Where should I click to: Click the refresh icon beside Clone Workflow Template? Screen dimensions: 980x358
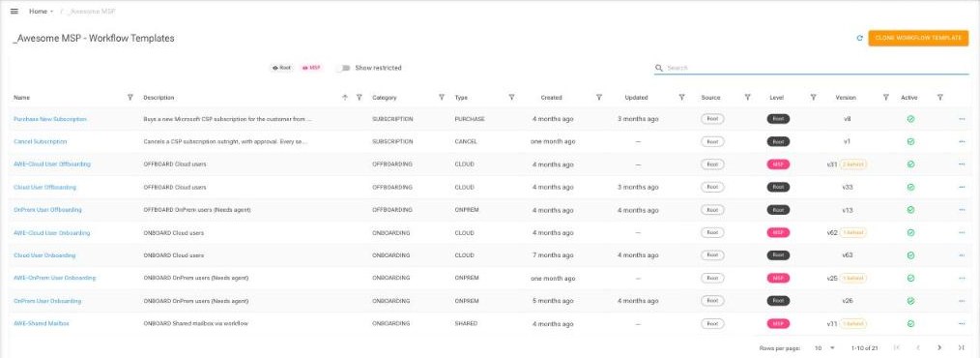coord(859,38)
